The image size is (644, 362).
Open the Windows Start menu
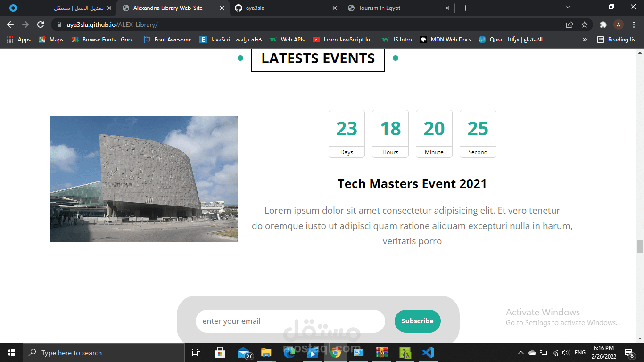(11, 353)
